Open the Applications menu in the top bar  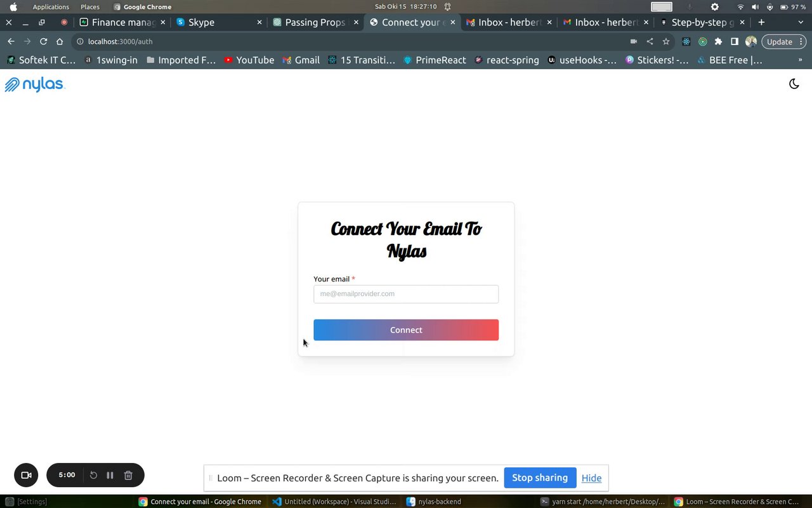[x=51, y=7]
